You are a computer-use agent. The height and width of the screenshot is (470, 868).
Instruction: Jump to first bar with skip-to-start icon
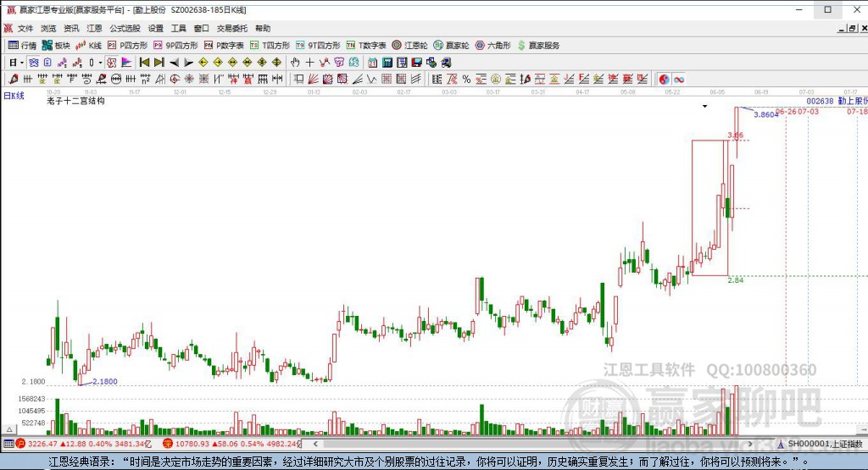click(144, 63)
